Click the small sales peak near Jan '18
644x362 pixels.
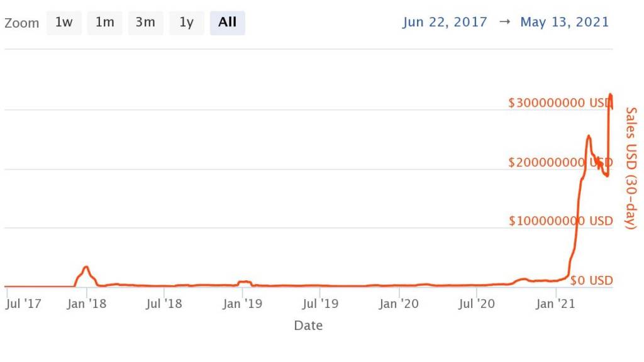tap(86, 267)
